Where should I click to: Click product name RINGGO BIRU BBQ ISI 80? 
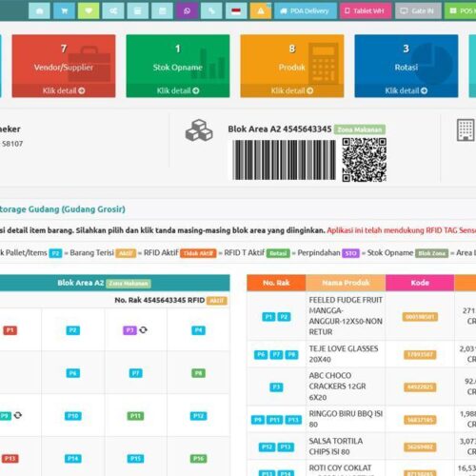pos(346,419)
